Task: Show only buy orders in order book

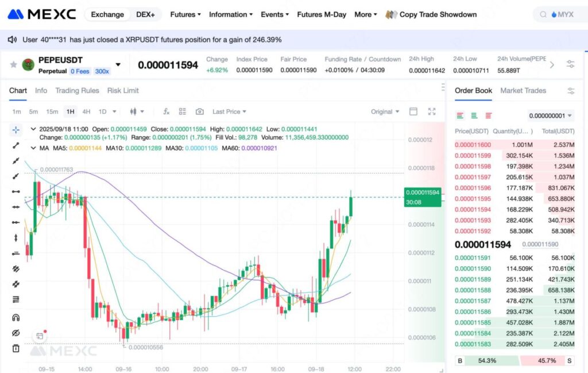Action: coord(474,116)
